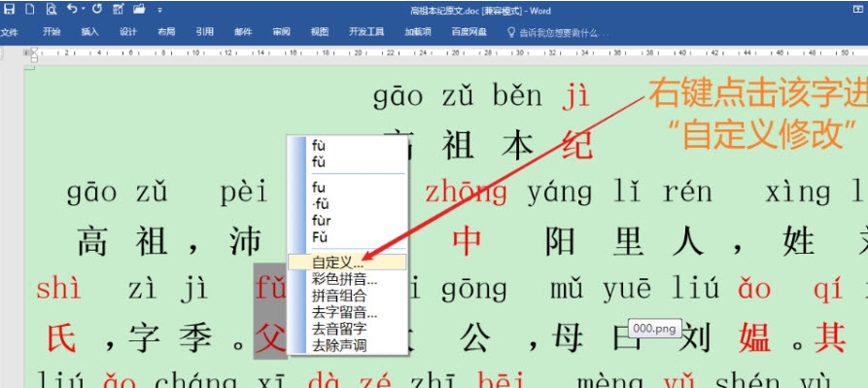Screen dimensions: 868x388
Task: Click the red character 纪 in the title
Action: click(576, 145)
